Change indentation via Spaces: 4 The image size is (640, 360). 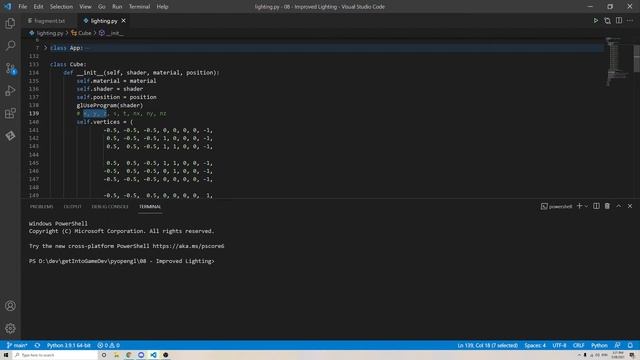coord(535,345)
